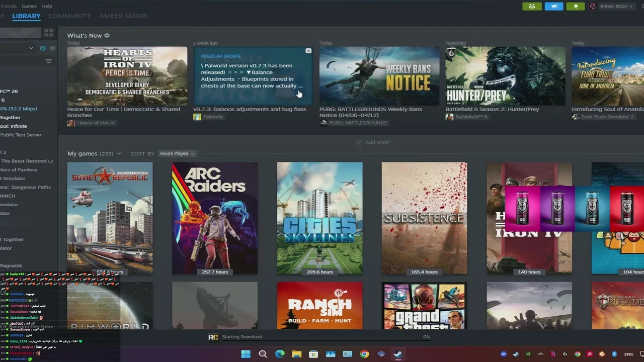Open Battlefield 6 Hunter/Prey news thumbnail
Viewport: 644px width, 362px height.
(x=505, y=76)
